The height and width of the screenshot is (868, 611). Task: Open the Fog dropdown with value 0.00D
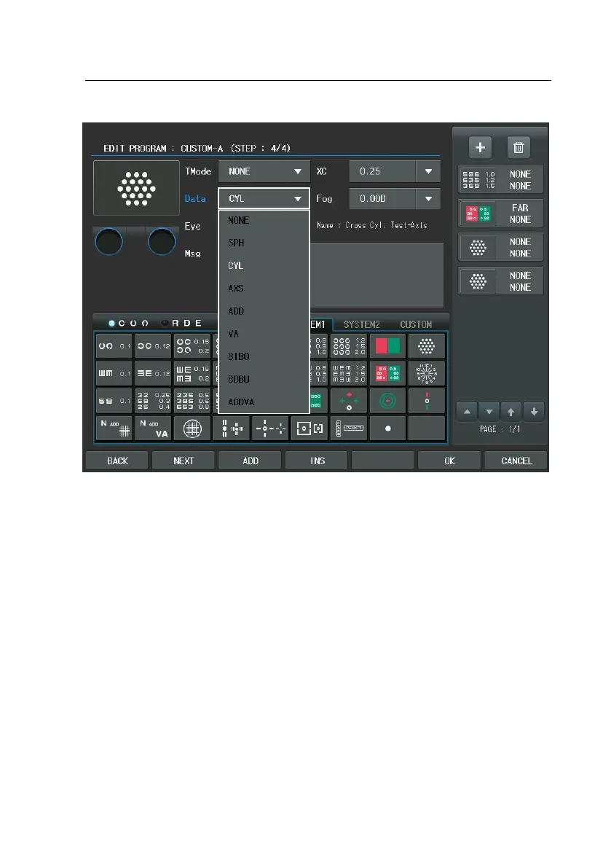395,199
